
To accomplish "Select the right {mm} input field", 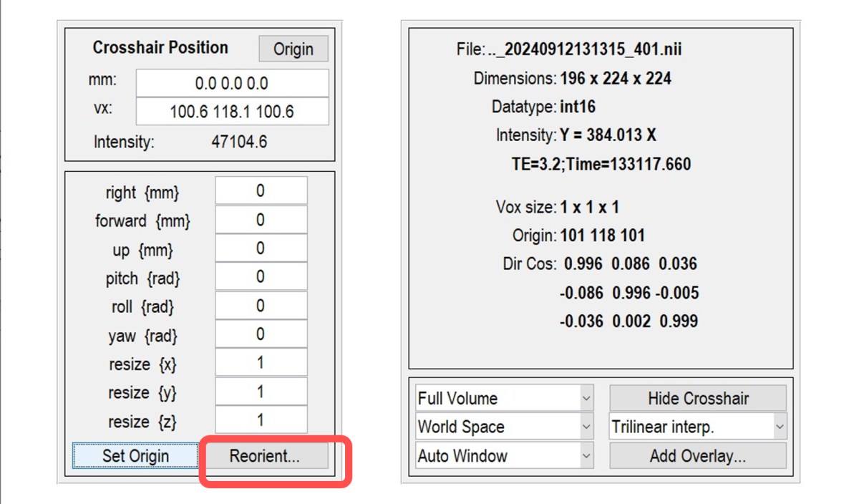I will pos(261,191).
